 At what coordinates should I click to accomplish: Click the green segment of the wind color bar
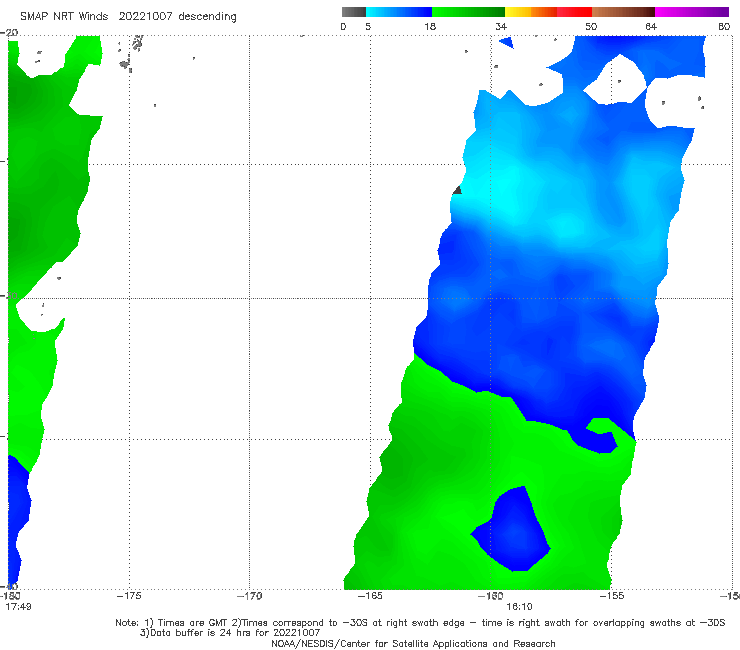[x=469, y=12]
